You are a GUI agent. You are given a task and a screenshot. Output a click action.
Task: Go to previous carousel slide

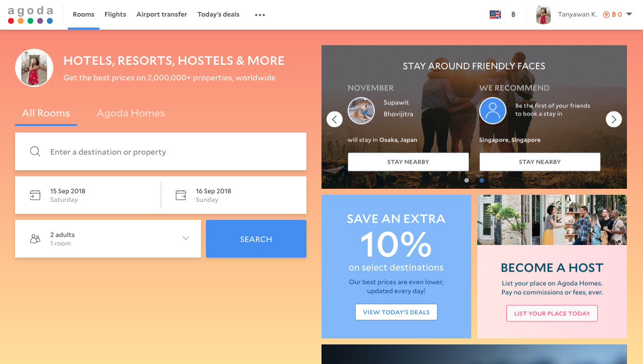335,119
